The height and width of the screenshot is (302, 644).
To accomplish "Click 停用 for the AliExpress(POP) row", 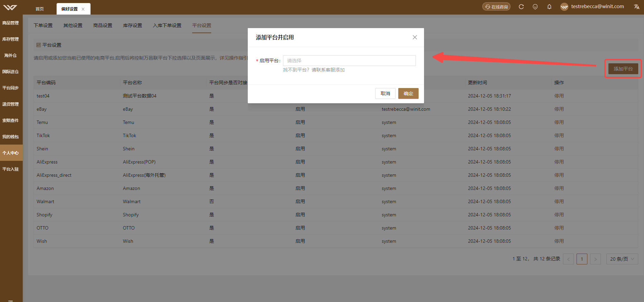I will click(x=559, y=162).
